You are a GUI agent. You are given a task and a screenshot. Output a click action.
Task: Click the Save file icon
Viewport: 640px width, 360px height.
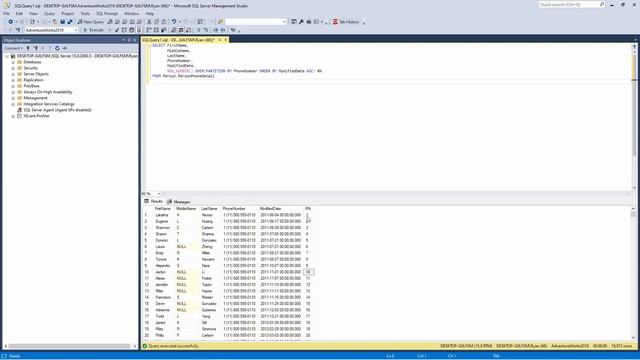(62, 22)
